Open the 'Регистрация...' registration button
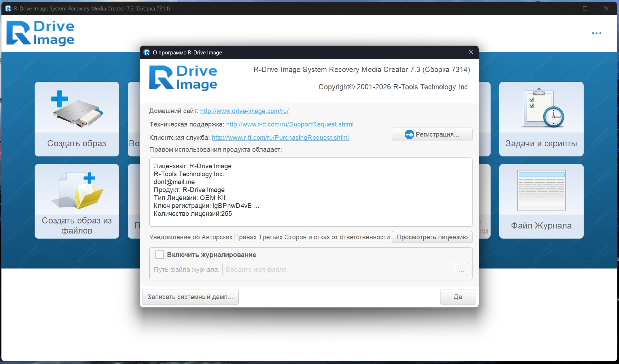 point(432,134)
